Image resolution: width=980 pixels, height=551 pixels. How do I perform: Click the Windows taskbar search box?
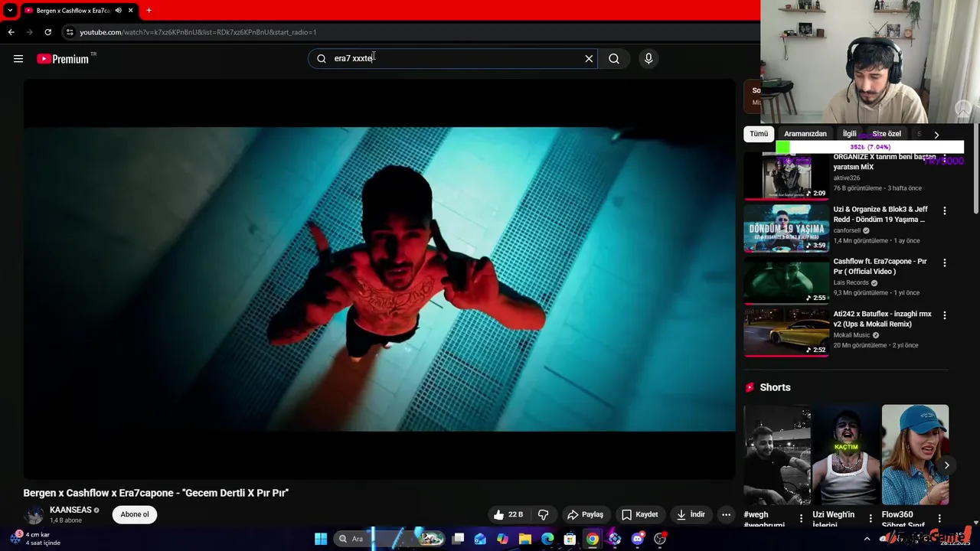pyautogui.click(x=390, y=539)
